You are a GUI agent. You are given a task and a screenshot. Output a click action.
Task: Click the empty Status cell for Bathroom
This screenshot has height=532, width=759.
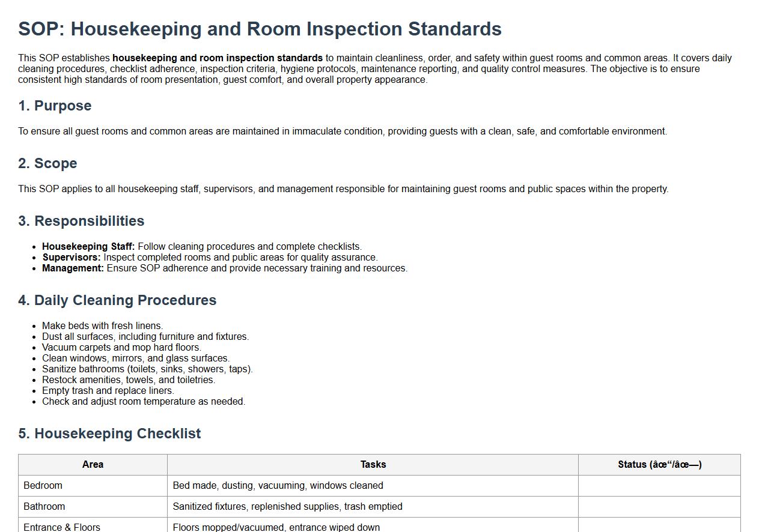point(659,507)
